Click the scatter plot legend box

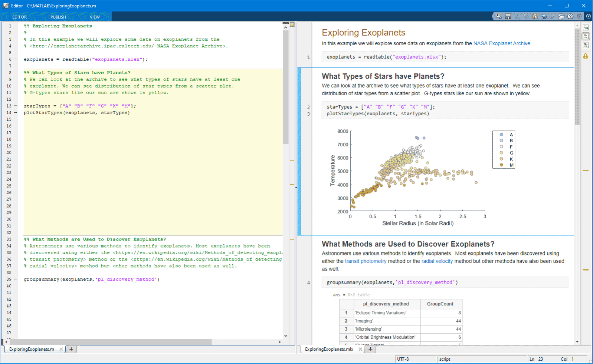(x=504, y=149)
